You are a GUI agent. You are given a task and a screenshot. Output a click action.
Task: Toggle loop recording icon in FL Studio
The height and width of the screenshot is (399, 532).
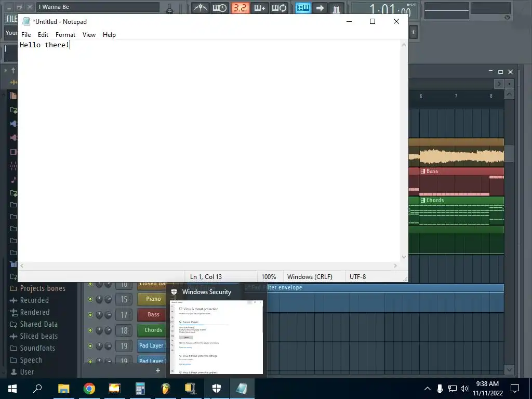[279, 7]
